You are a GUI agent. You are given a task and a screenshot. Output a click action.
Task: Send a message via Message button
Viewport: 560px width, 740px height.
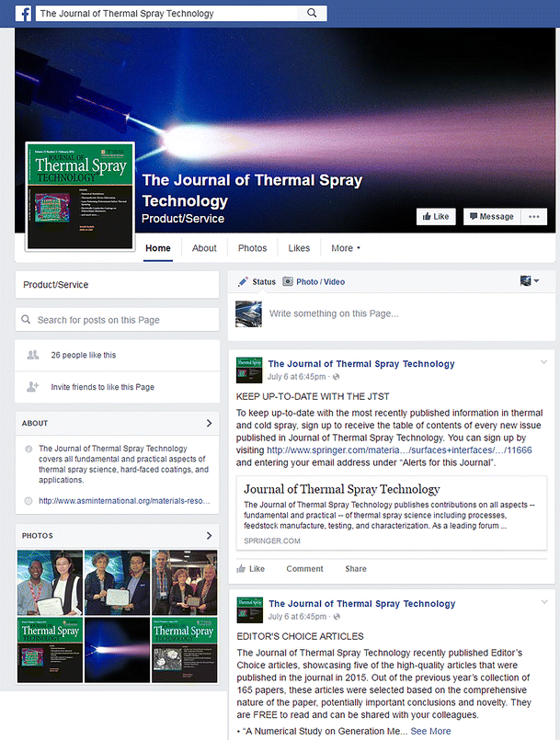(x=492, y=217)
